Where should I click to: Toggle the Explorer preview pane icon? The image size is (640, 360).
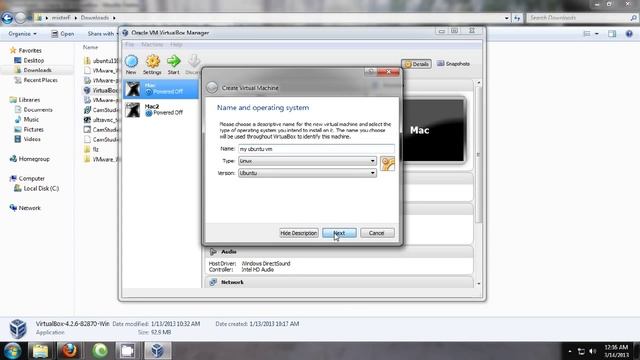[x=612, y=34]
